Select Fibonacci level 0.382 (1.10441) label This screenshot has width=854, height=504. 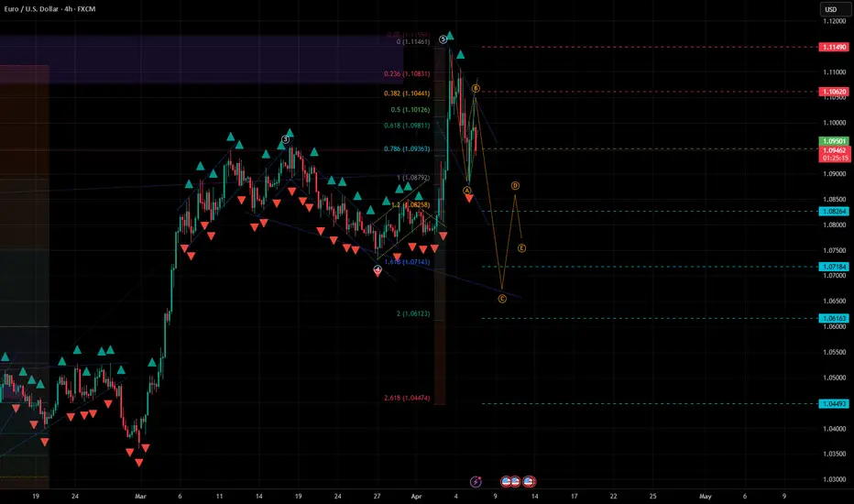point(407,93)
